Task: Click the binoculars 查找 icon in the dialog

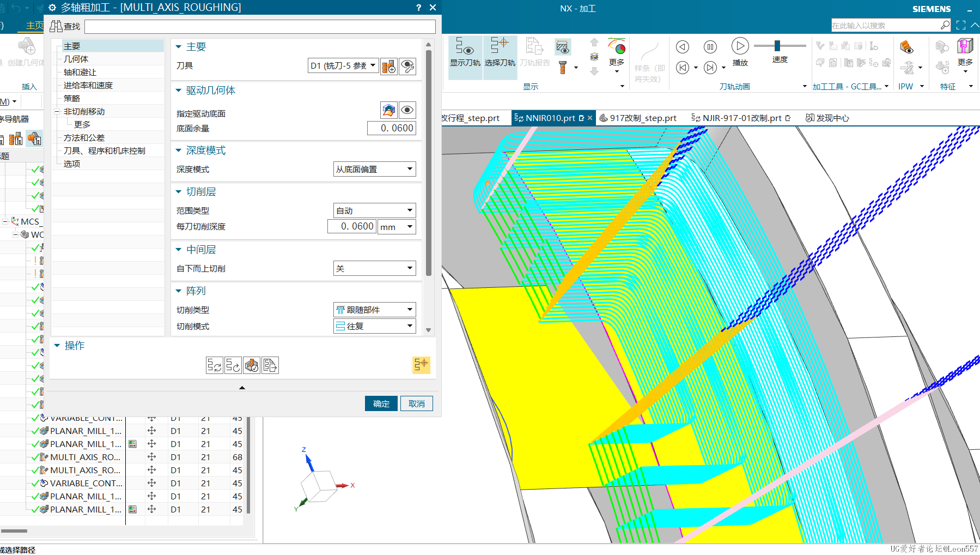Action: [x=56, y=26]
